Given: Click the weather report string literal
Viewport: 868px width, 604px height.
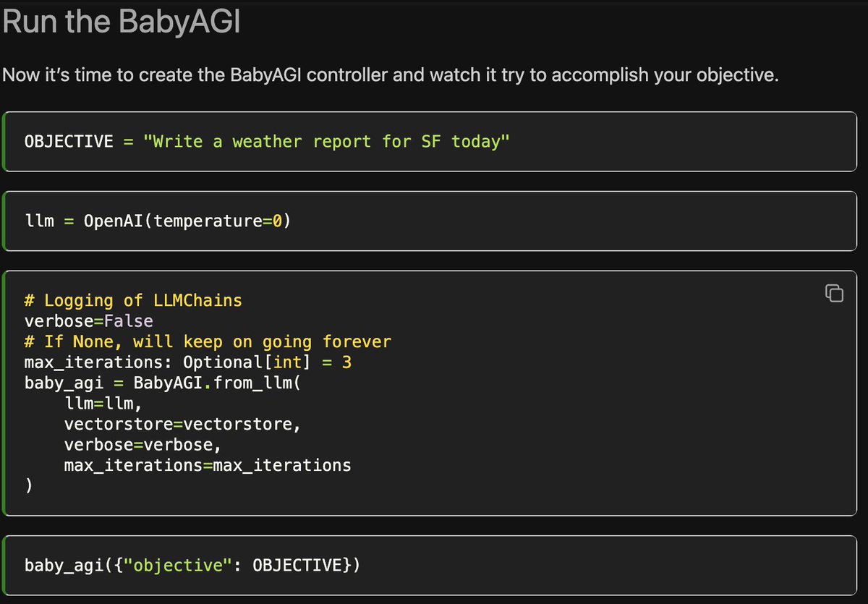Looking at the screenshot, I should click(x=327, y=141).
